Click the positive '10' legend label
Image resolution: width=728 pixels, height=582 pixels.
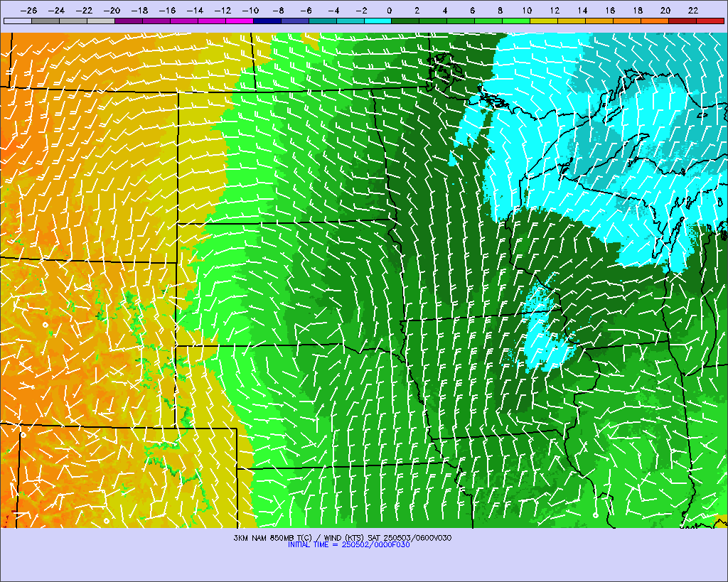click(x=527, y=10)
